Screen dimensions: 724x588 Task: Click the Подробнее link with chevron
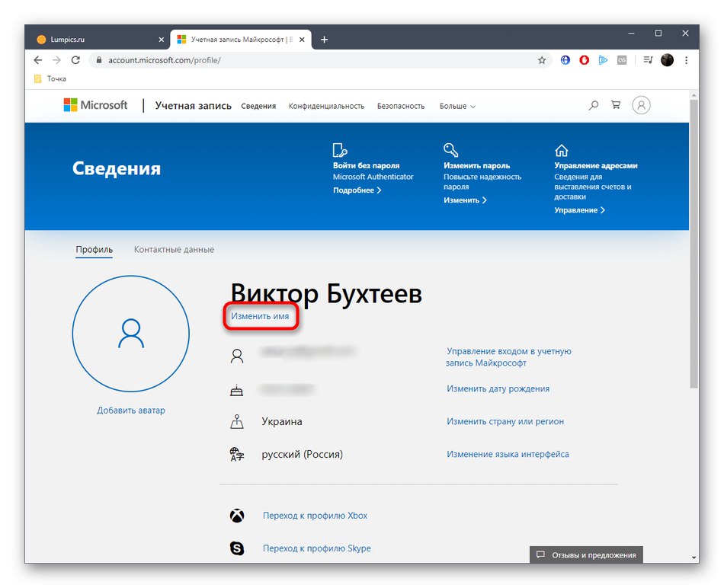[357, 190]
